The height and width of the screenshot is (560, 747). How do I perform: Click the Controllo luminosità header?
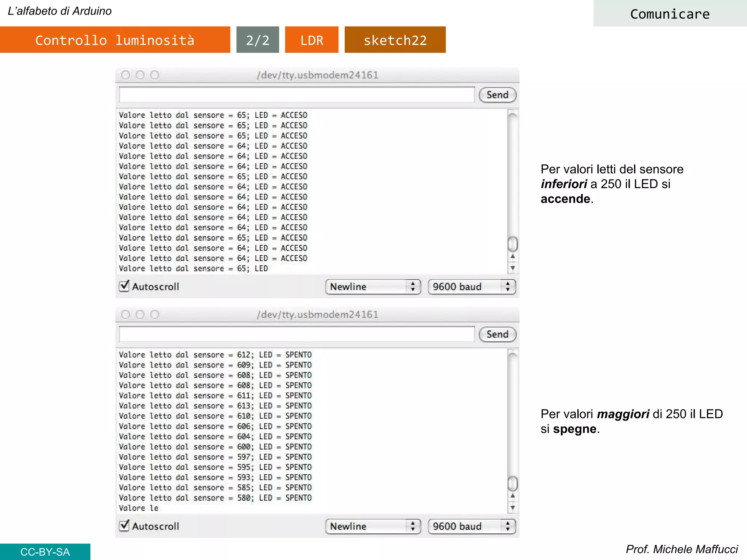(115, 40)
